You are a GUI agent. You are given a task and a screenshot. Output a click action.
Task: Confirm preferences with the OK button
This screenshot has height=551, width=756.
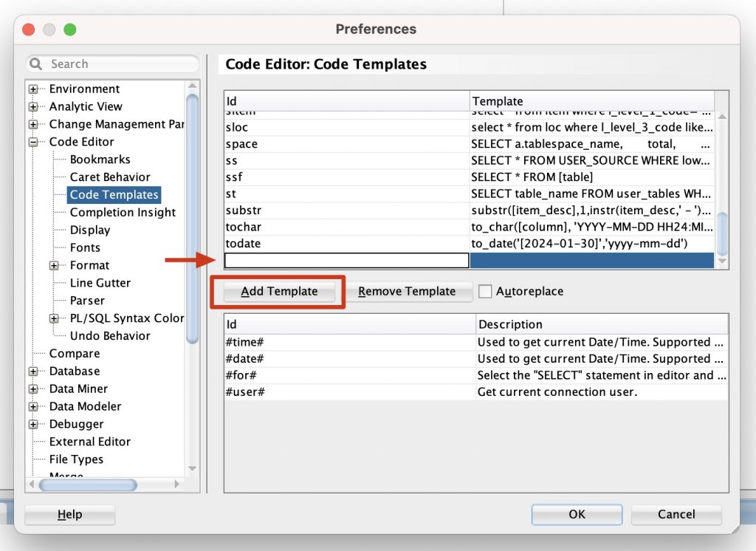click(x=577, y=514)
